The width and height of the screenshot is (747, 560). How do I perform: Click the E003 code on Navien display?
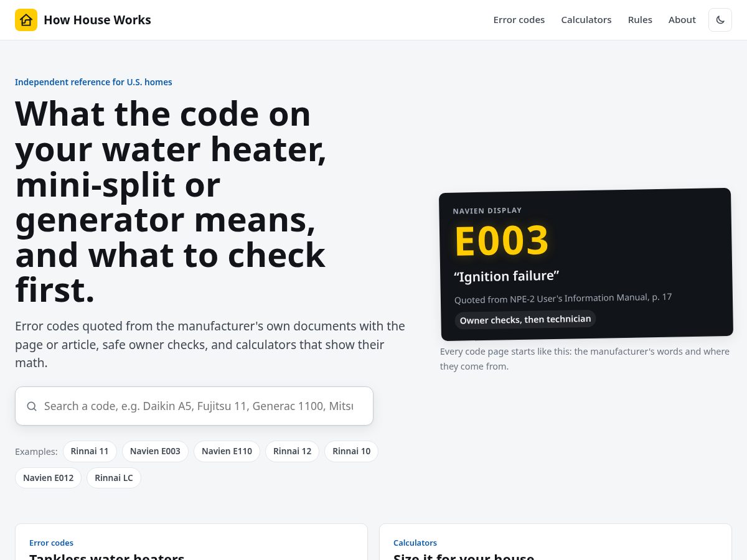pos(502,241)
